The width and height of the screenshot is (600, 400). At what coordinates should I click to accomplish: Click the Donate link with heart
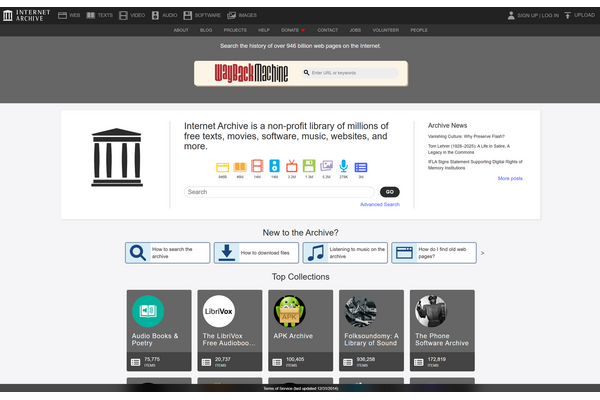pyautogui.click(x=293, y=30)
